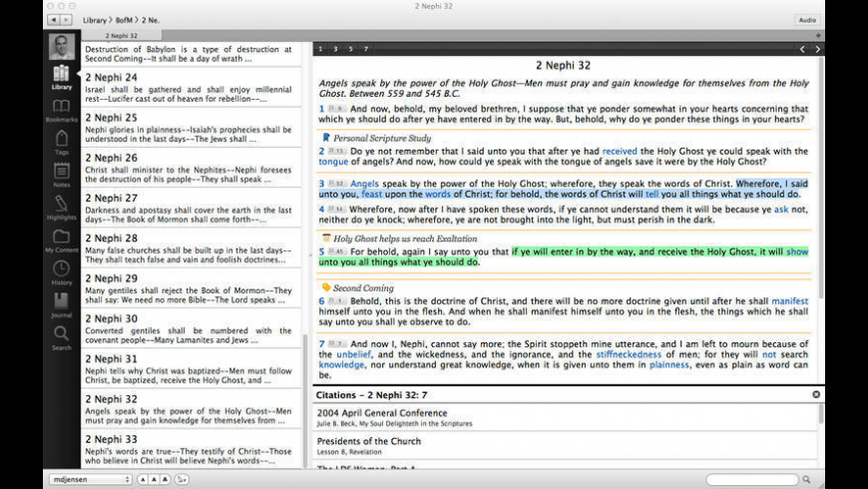Open the highlighter style dropdown
868x489 pixels.
tap(183, 480)
